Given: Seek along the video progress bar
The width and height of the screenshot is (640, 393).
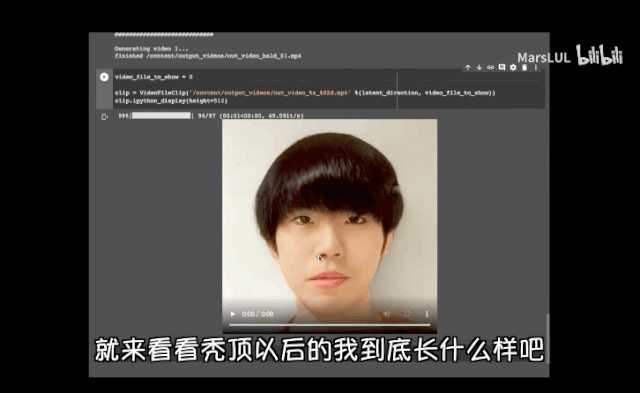Looking at the screenshot, I should [329, 325].
